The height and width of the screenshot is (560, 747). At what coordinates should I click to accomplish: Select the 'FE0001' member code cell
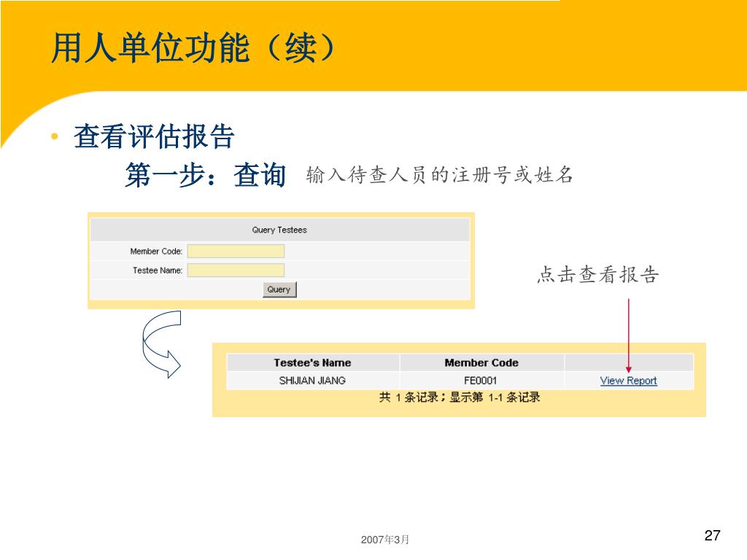[481, 381]
